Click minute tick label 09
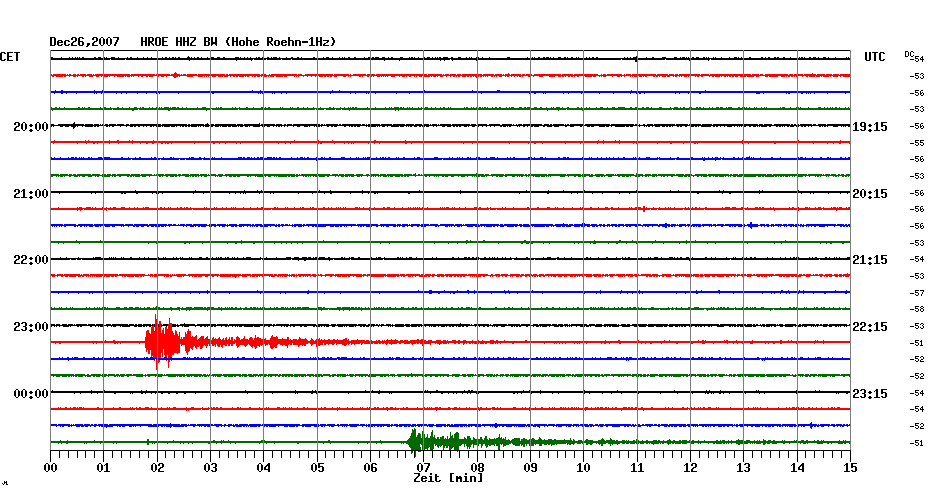 [x=530, y=467]
